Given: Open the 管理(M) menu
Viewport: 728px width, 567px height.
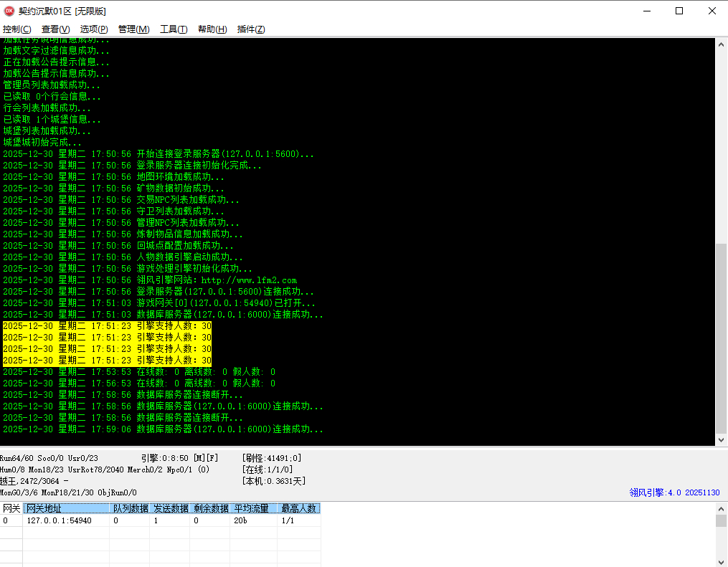Looking at the screenshot, I should click(x=133, y=29).
